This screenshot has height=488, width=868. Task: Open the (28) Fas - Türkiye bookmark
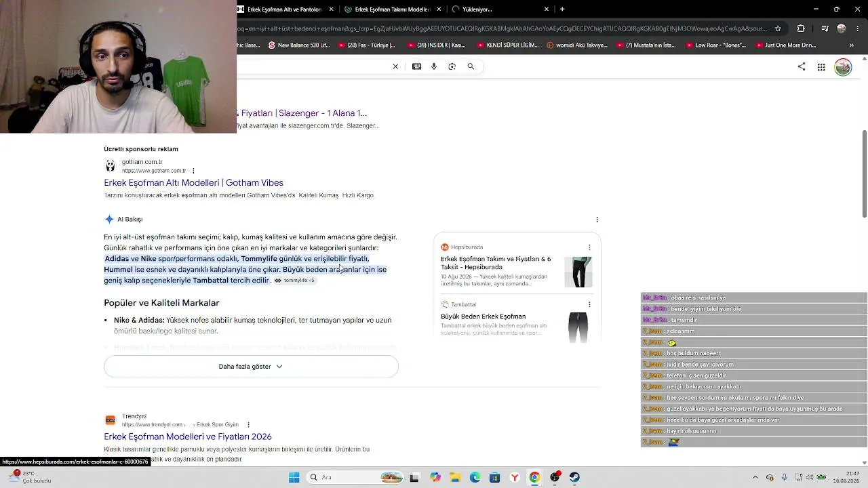click(x=366, y=45)
